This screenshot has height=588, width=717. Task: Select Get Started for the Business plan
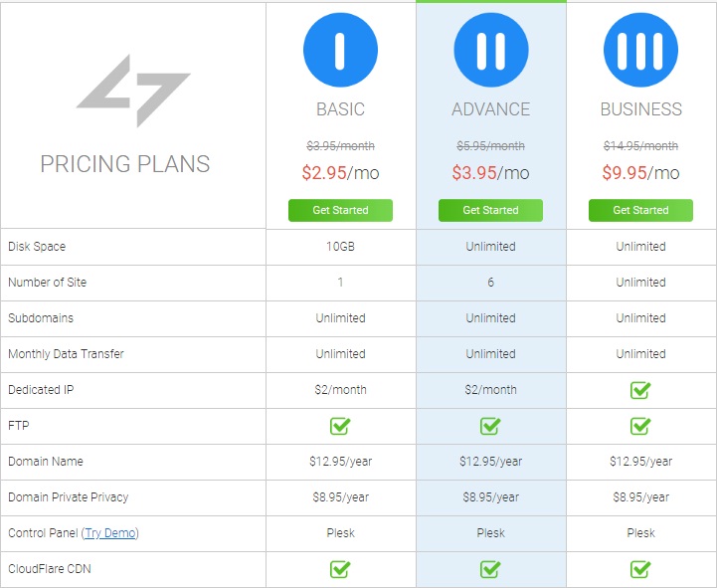640,210
